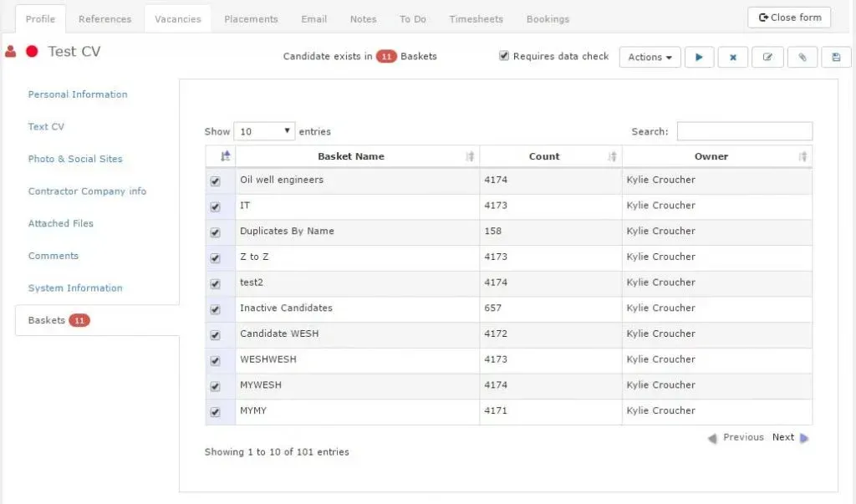Click the count value 158
The width and height of the screenshot is (856, 504).
click(x=493, y=231)
